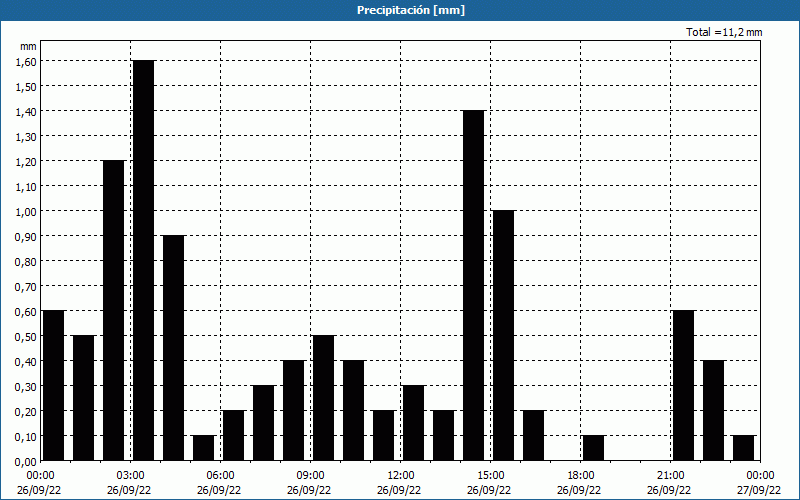Click the y-axis value '0,40'

pos(26,361)
